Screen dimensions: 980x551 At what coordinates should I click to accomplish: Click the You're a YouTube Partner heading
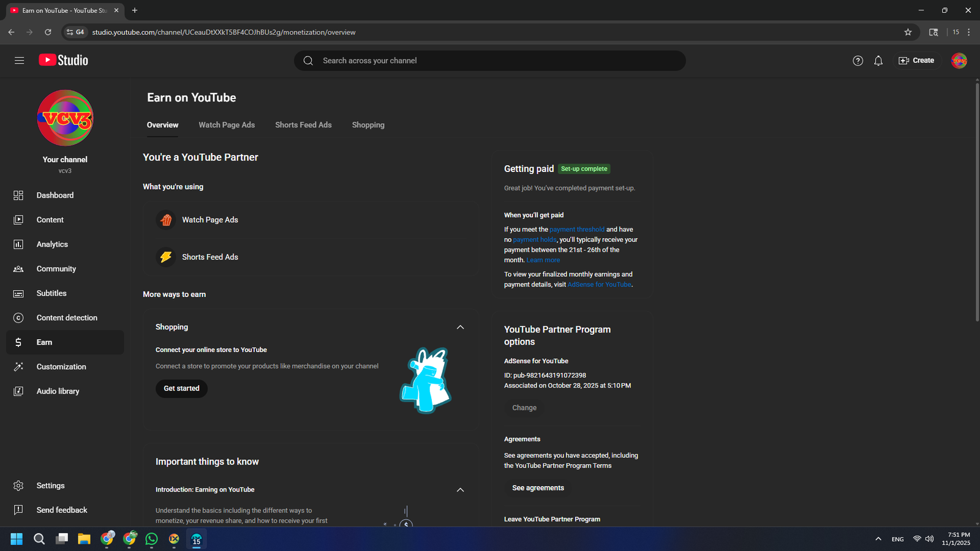click(200, 157)
